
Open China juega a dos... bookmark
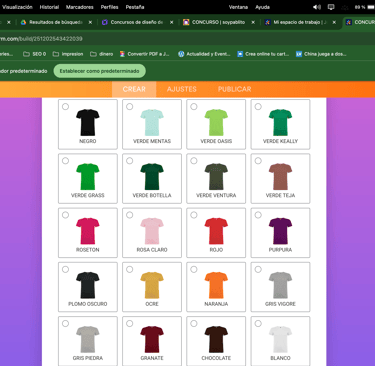click(321, 54)
